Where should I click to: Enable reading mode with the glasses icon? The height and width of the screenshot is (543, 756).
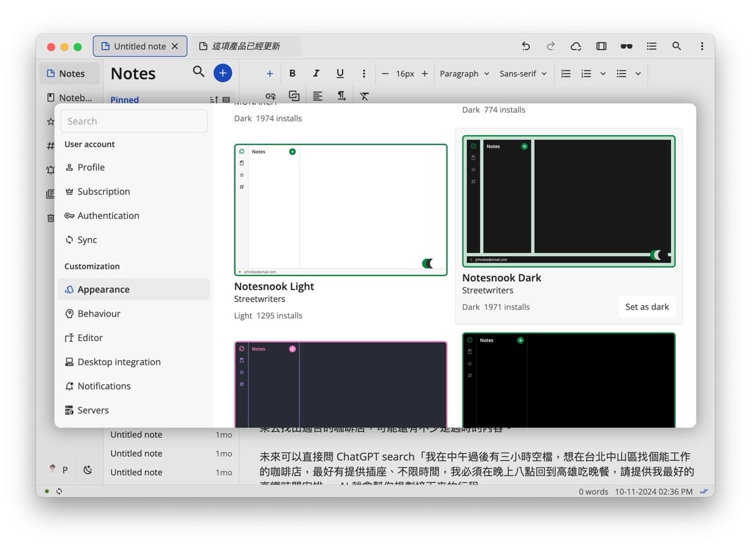(627, 46)
